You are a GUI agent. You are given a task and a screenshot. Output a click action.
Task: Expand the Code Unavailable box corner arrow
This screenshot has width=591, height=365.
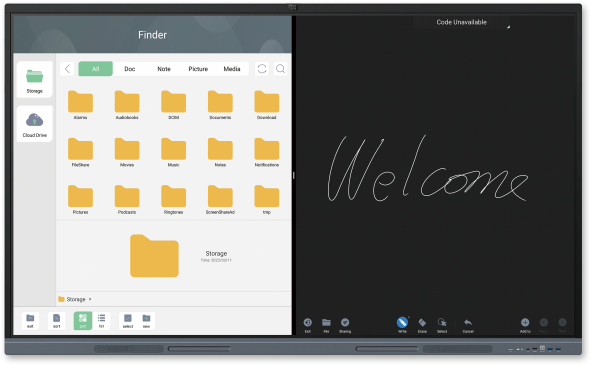pyautogui.click(x=508, y=27)
